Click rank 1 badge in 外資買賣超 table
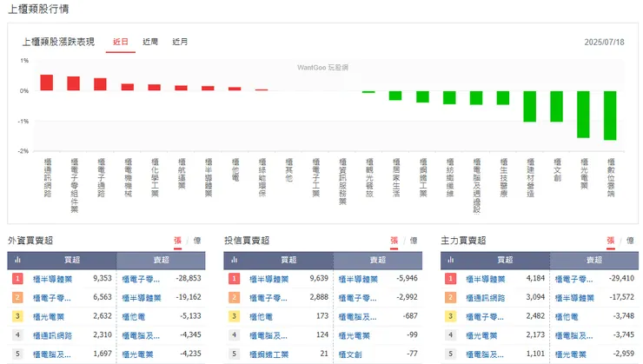Screen dimensions: 643x364 tap(17, 279)
